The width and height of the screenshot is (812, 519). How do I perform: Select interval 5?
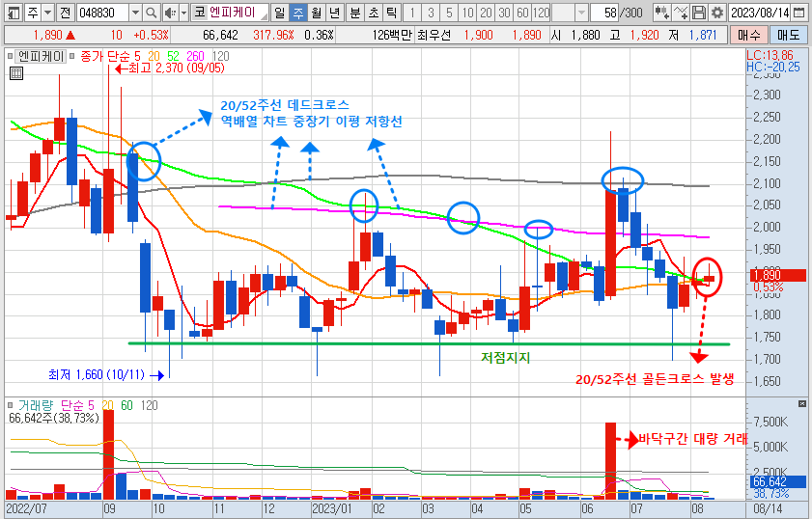[449, 13]
